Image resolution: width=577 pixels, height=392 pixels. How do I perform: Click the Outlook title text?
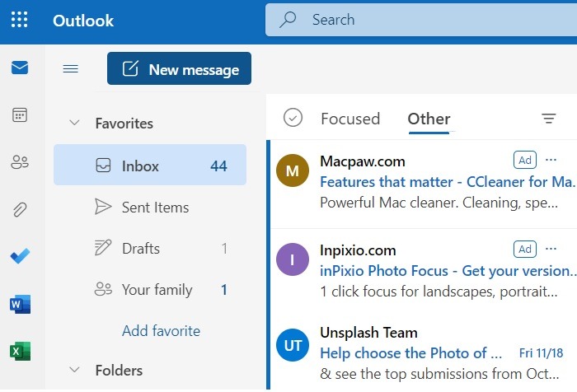(x=83, y=21)
